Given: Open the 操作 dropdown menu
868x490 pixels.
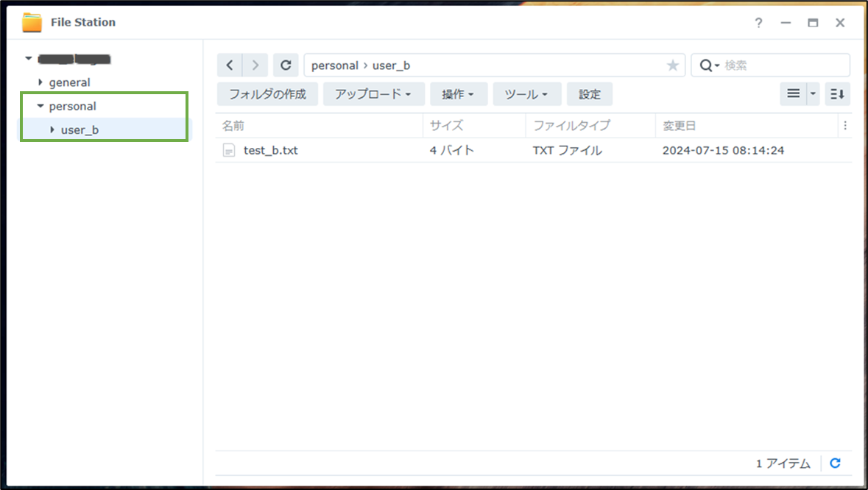Looking at the screenshot, I should 459,94.
